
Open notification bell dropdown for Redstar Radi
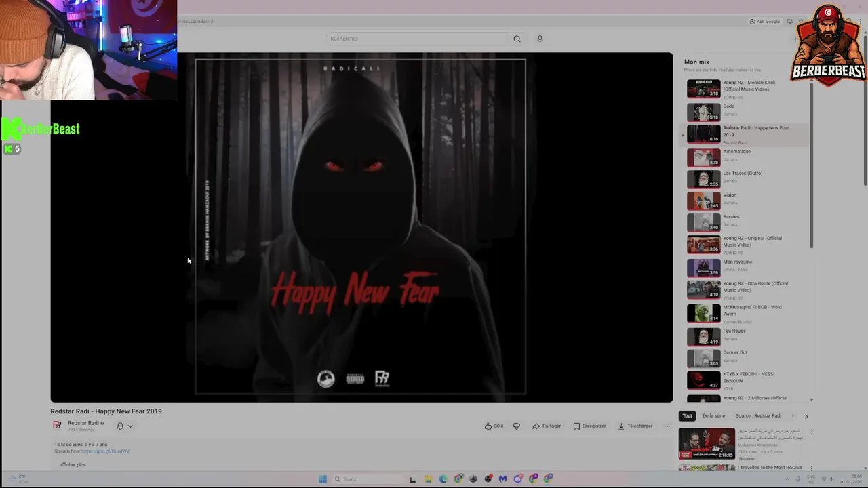pos(125,426)
